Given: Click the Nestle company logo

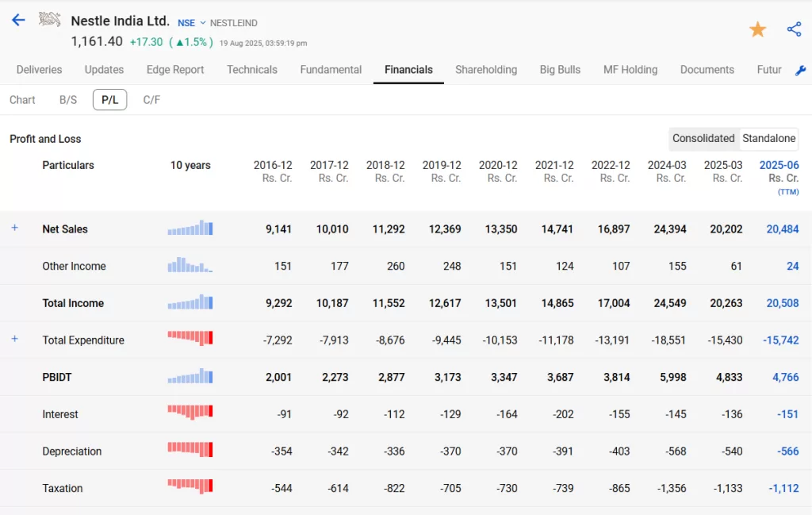Looking at the screenshot, I should (50, 20).
